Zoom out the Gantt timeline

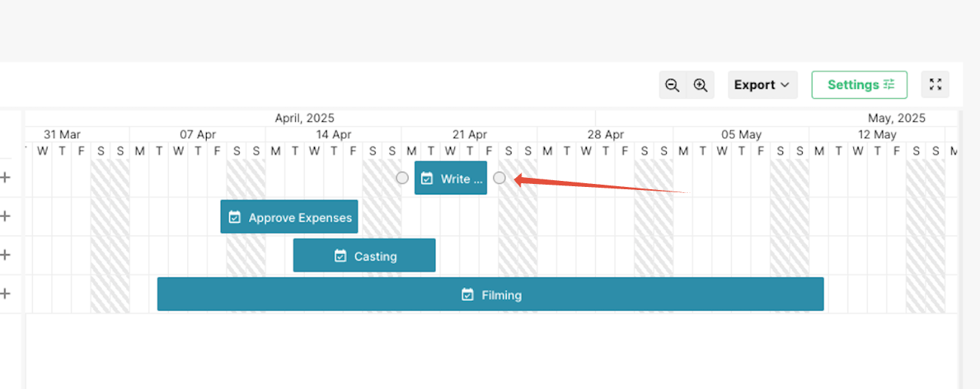click(x=672, y=85)
